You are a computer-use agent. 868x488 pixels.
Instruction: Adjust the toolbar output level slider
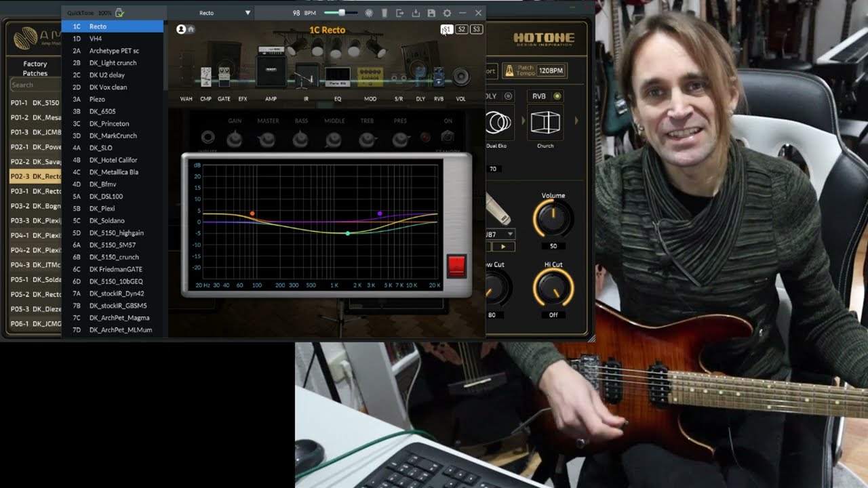pos(341,13)
